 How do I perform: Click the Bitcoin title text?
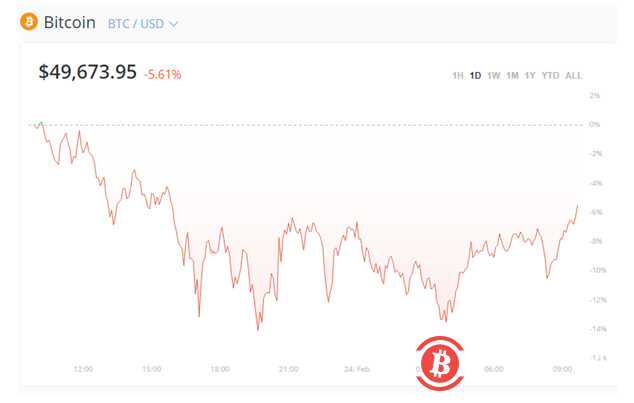(69, 21)
